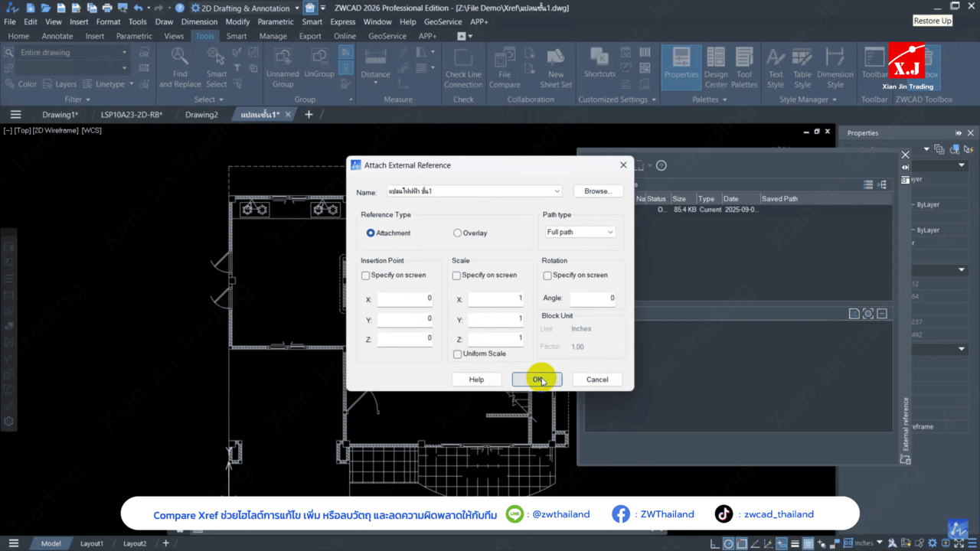The width and height of the screenshot is (980, 551).
Task: Check the Uniform Scale checkbox
Action: [x=458, y=354]
